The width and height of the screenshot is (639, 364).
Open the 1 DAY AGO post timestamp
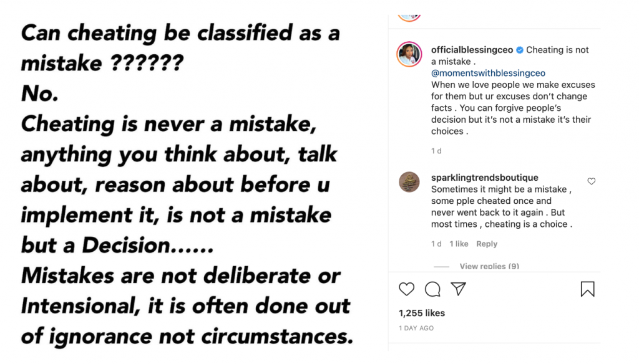click(x=416, y=328)
